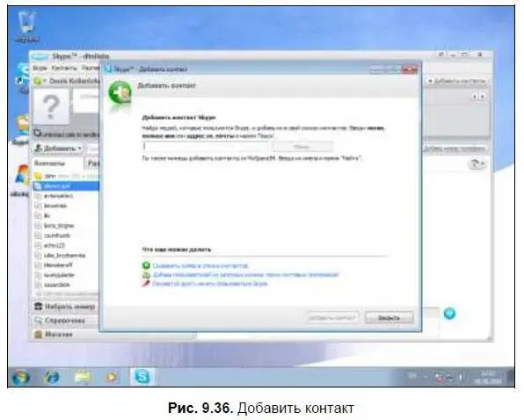Click Добавить контакты button at main window top right
524x420 pixels.
456,81
